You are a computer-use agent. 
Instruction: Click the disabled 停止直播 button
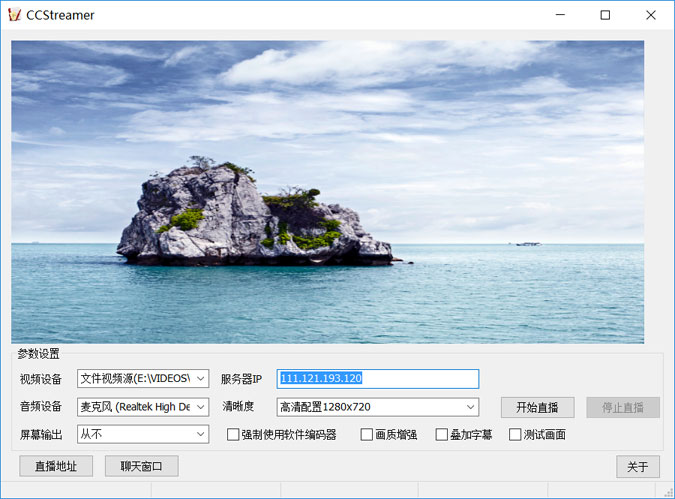623,407
